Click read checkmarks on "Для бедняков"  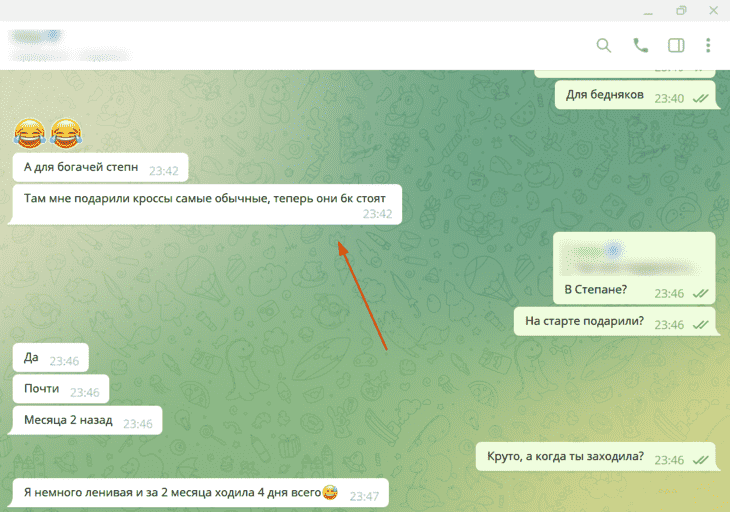pos(700,99)
